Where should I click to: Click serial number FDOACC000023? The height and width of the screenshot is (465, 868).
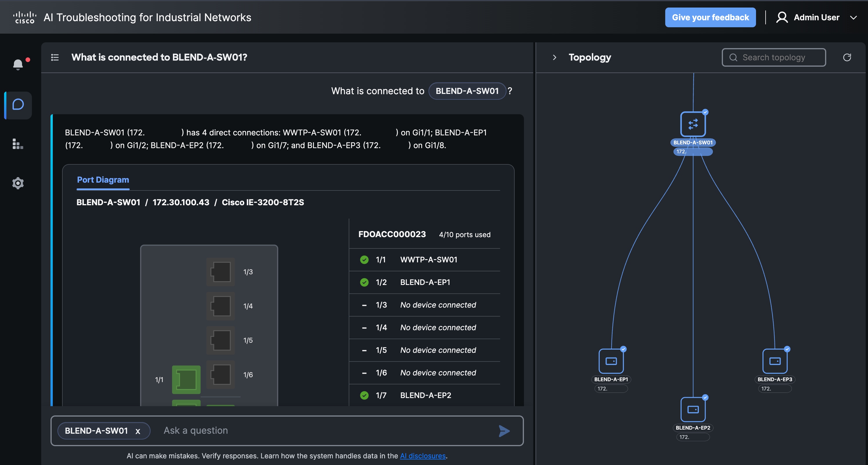(x=392, y=234)
